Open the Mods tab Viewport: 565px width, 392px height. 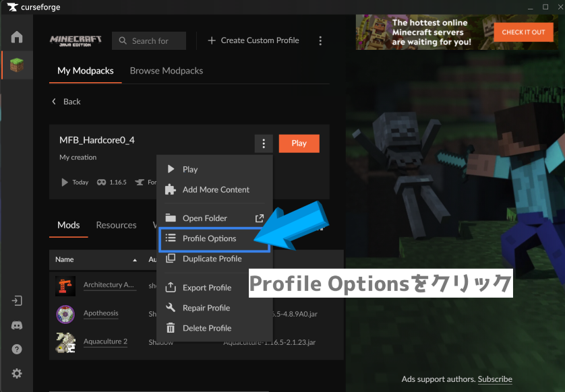pyautogui.click(x=69, y=226)
